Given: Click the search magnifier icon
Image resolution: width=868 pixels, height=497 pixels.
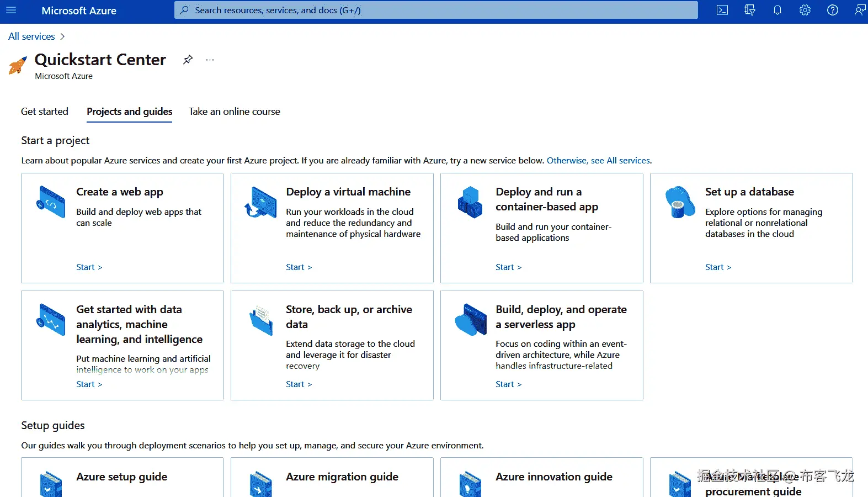Looking at the screenshot, I should [185, 10].
